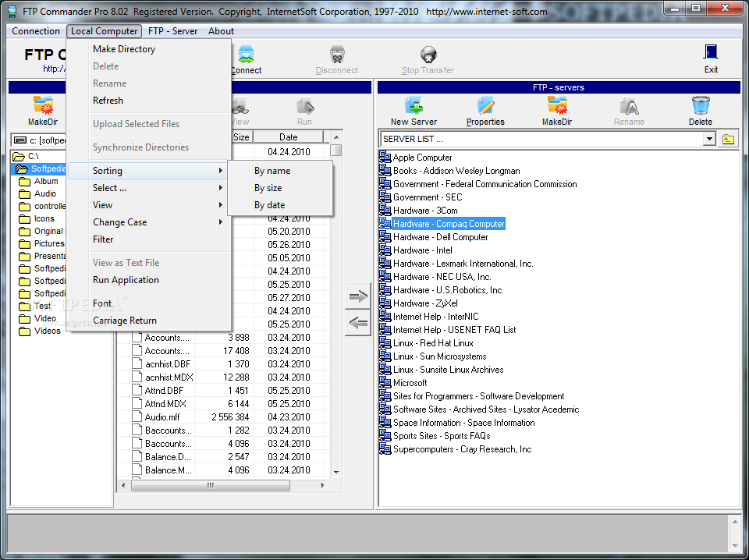Screen dimensions: 749x560
Task: Select the Attnd.MDX file row
Action: tap(222, 403)
